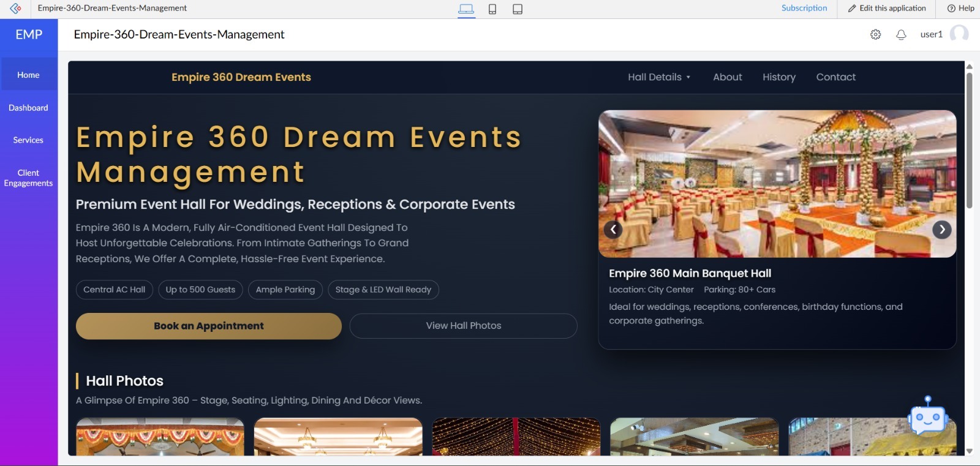Open settings gear icon
The height and width of the screenshot is (466, 980).
click(875, 35)
